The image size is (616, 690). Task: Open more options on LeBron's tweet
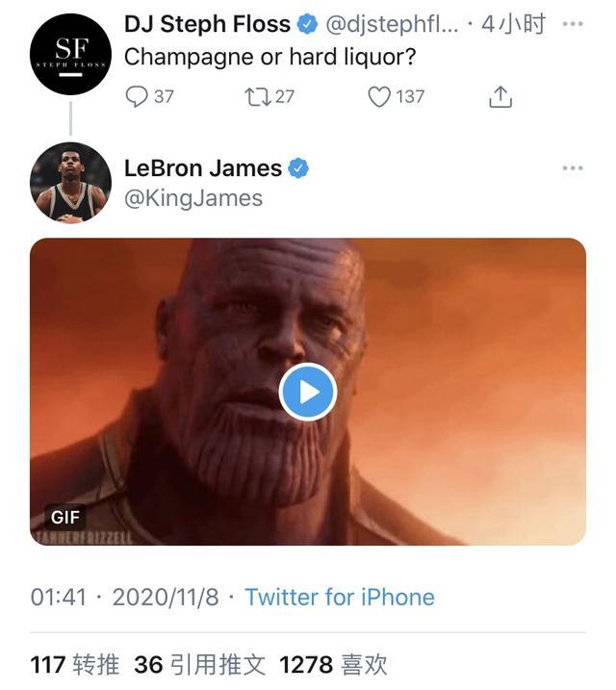click(573, 168)
